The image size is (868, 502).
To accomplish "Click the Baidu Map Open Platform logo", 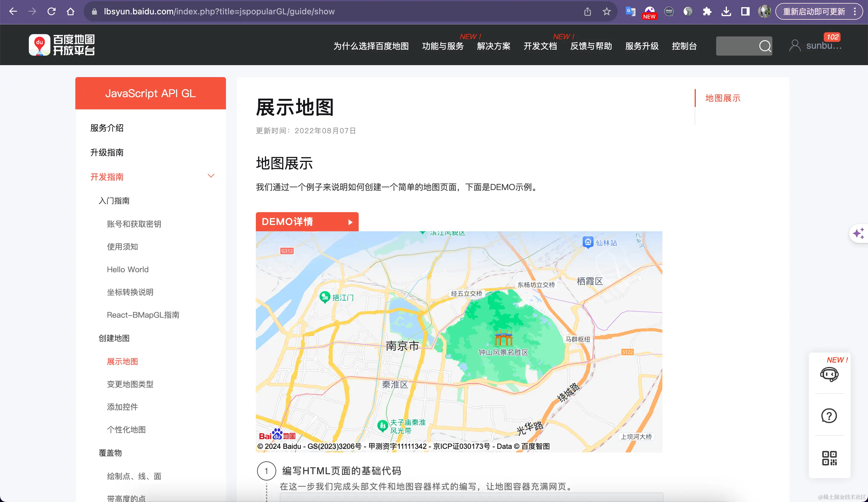I will pyautogui.click(x=62, y=45).
